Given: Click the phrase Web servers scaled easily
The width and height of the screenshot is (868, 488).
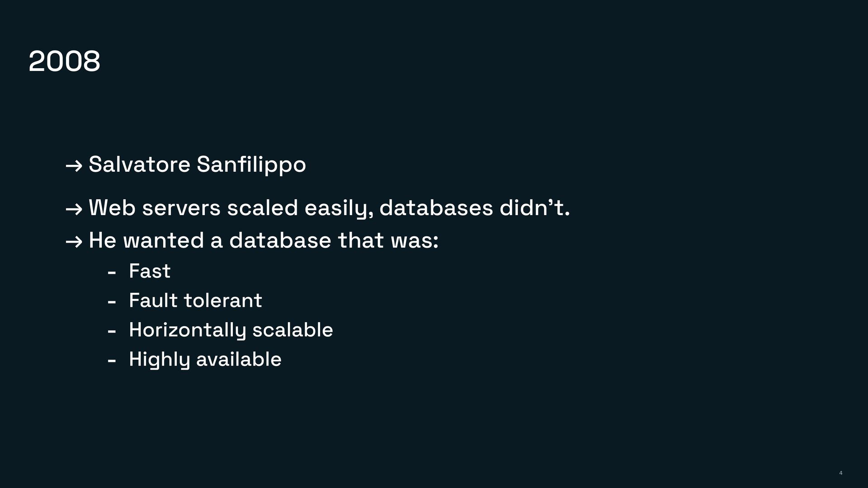Looking at the screenshot, I should point(231,208).
